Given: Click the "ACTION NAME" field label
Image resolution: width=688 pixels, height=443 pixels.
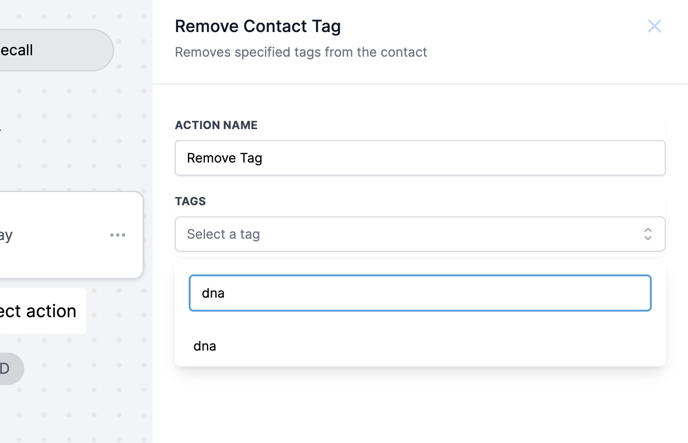Looking at the screenshot, I should tap(216, 125).
